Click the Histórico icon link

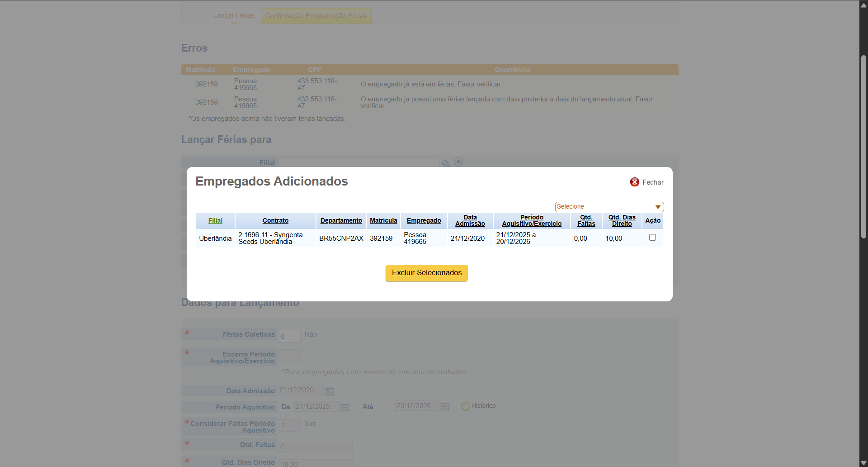coord(478,406)
